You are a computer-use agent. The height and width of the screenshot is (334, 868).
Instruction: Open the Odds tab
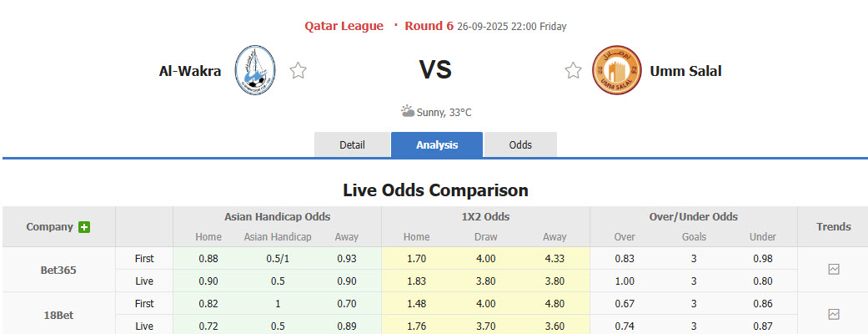pos(520,144)
